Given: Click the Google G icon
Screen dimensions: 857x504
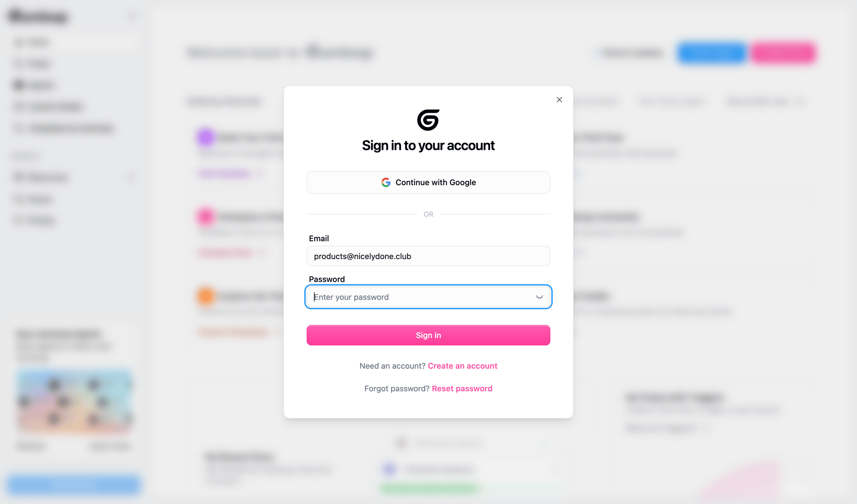Looking at the screenshot, I should 386,182.
